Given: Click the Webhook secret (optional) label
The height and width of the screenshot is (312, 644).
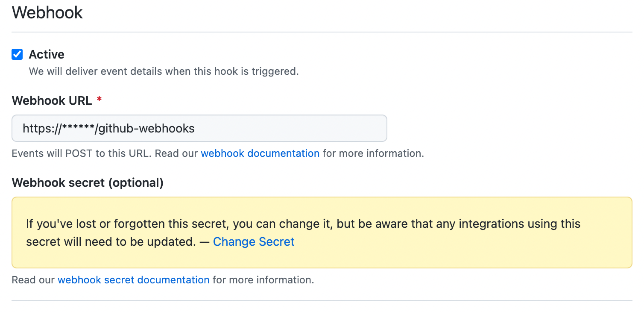Looking at the screenshot, I should (88, 183).
